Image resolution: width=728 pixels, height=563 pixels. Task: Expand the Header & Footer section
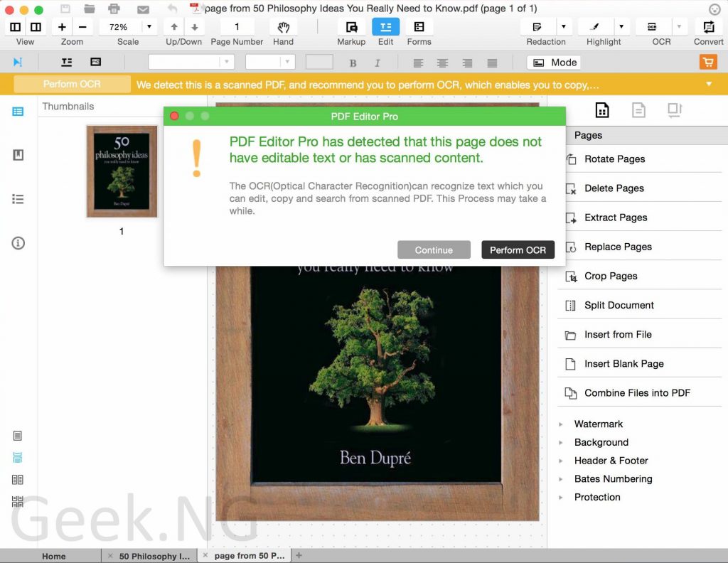tap(561, 461)
